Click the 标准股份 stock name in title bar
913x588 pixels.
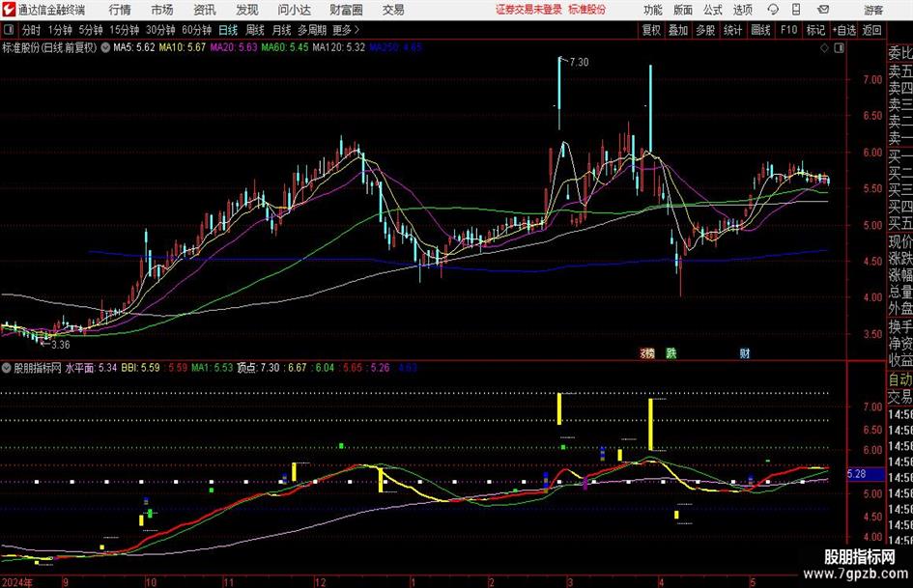point(587,10)
